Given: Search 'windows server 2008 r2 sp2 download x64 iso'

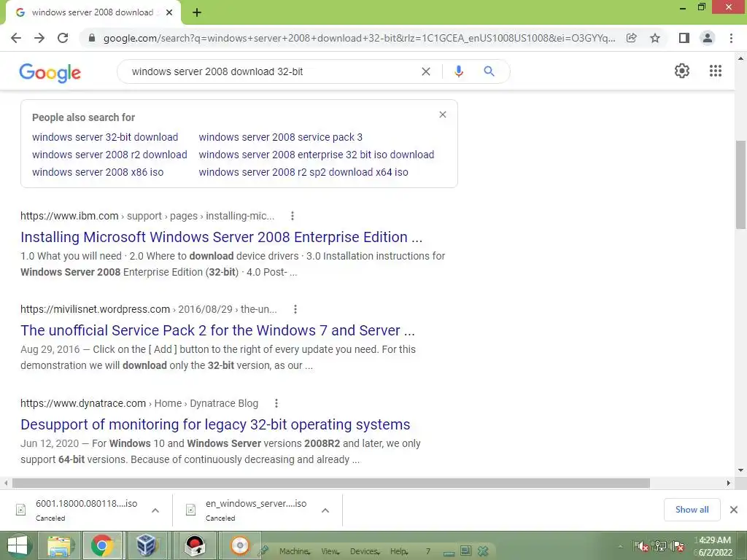Looking at the screenshot, I should pos(303,172).
